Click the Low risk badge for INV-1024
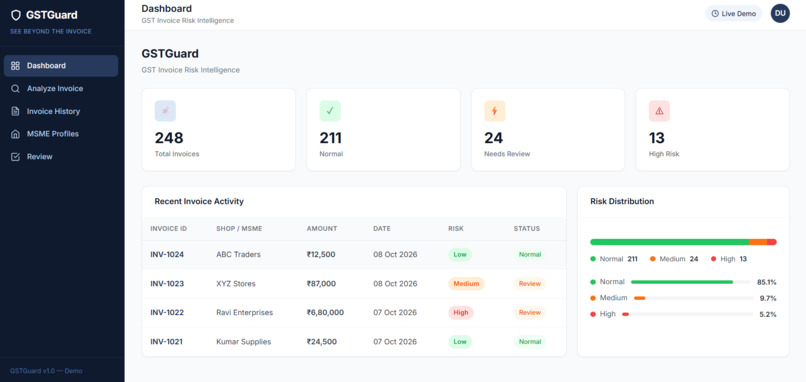 click(460, 254)
